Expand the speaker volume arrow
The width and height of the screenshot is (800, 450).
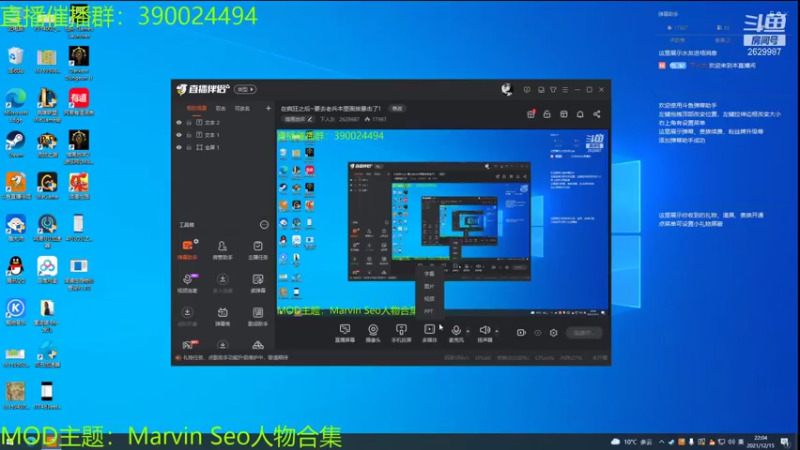coord(496,331)
